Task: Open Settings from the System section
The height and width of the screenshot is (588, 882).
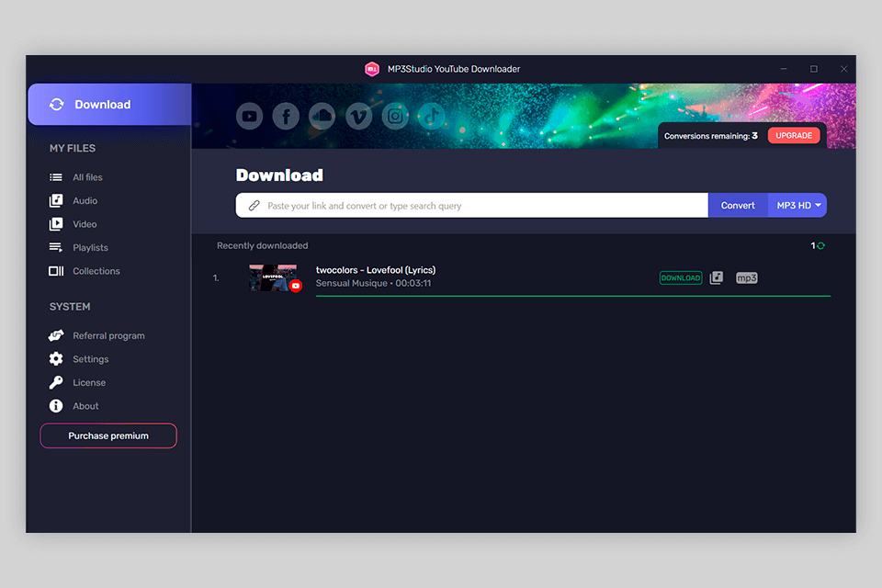Action: [x=90, y=359]
